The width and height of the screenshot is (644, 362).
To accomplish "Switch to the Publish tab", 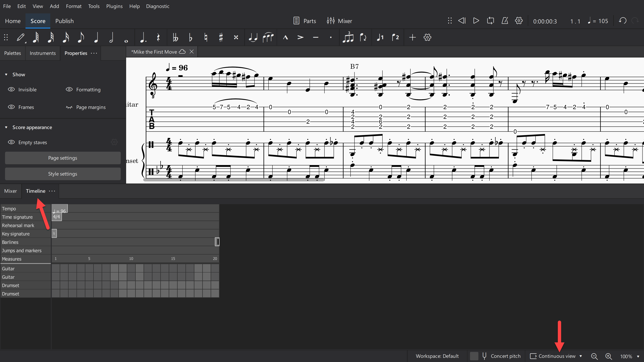I will pyautogui.click(x=64, y=21).
